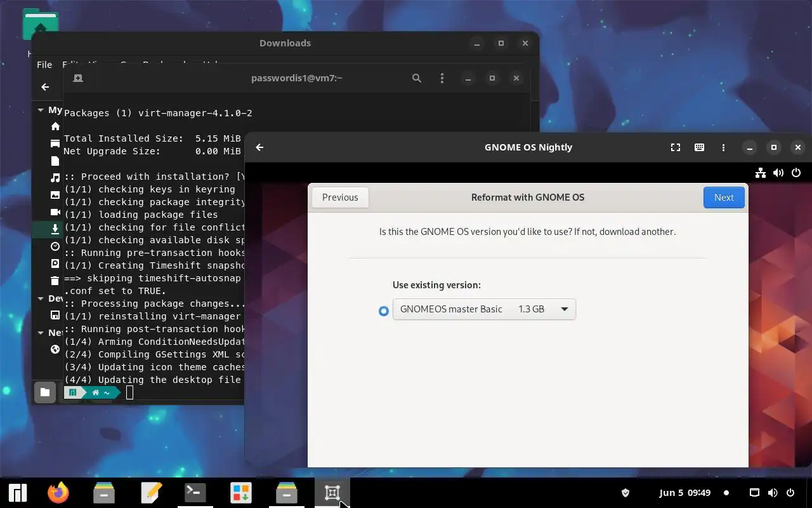The image size is (812, 508).
Task: Open Desktop in file manager sidebar
Action: [55, 144]
